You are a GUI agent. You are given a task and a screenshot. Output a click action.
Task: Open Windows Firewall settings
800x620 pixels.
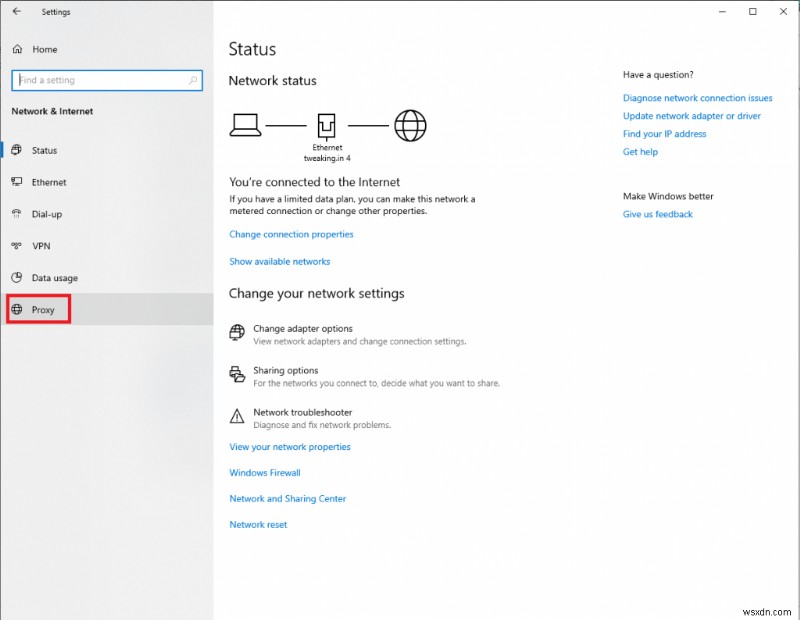click(x=264, y=472)
